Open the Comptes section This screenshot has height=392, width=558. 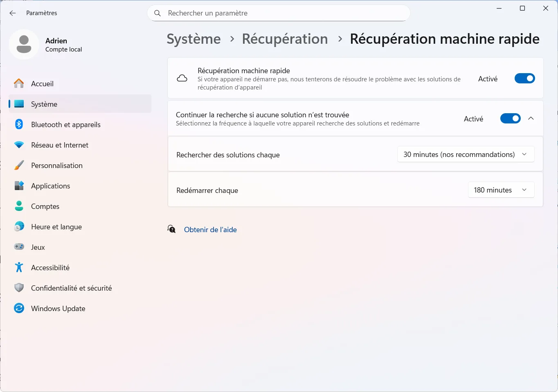pos(45,206)
